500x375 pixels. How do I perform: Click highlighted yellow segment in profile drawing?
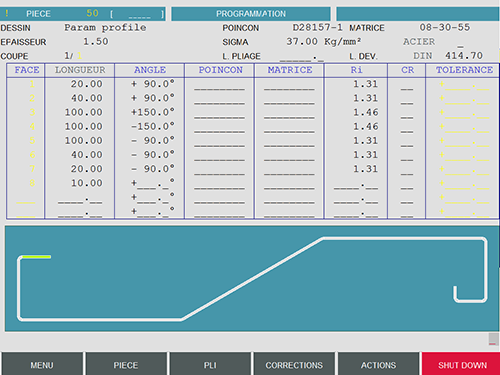pos(36,257)
